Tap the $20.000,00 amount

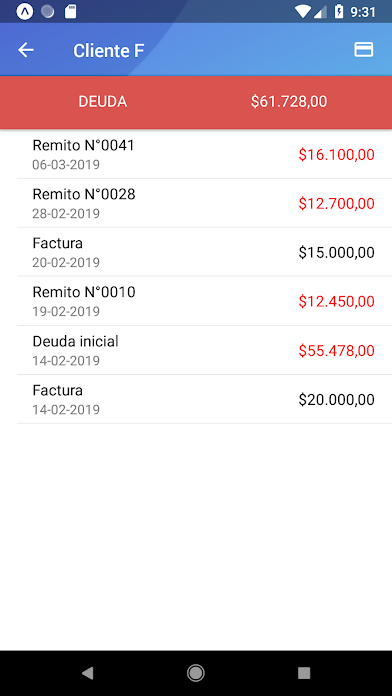point(337,399)
